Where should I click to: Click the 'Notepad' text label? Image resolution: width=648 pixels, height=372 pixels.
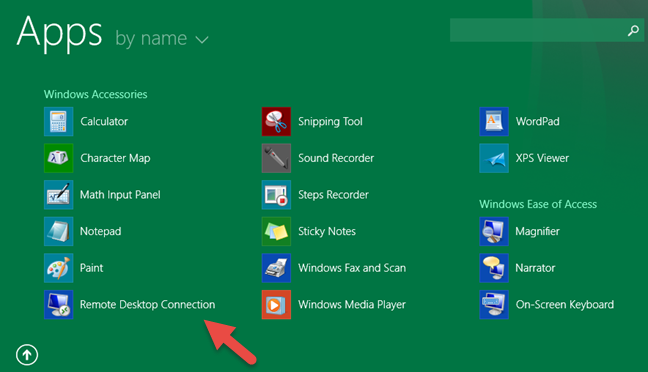[x=100, y=231]
